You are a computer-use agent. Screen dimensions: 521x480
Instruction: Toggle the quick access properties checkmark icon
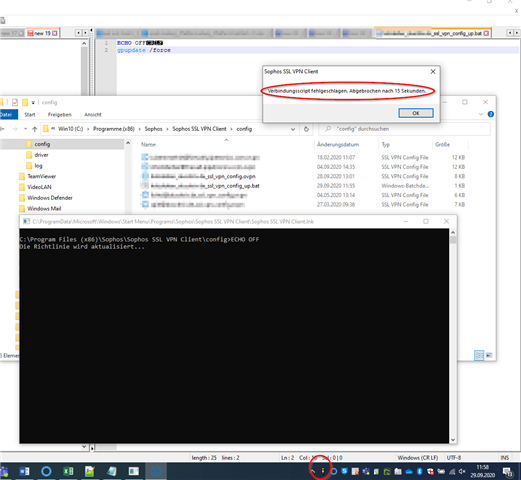(15, 102)
